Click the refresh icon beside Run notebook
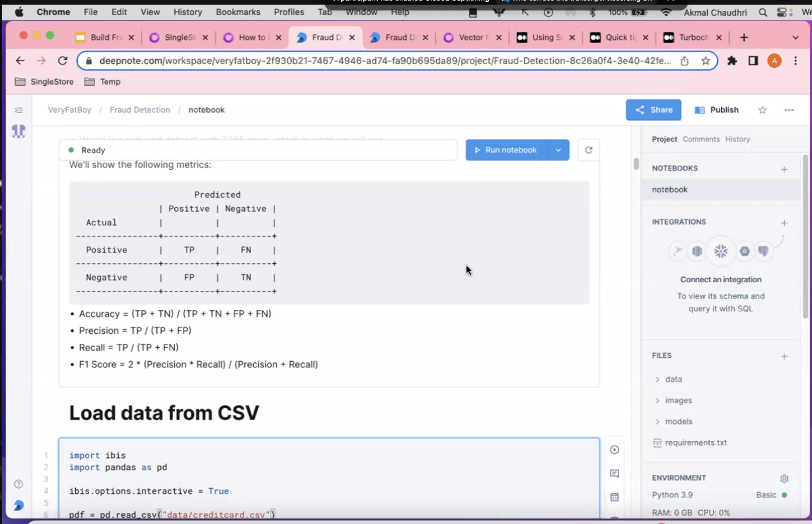The height and width of the screenshot is (524, 812). tap(588, 150)
